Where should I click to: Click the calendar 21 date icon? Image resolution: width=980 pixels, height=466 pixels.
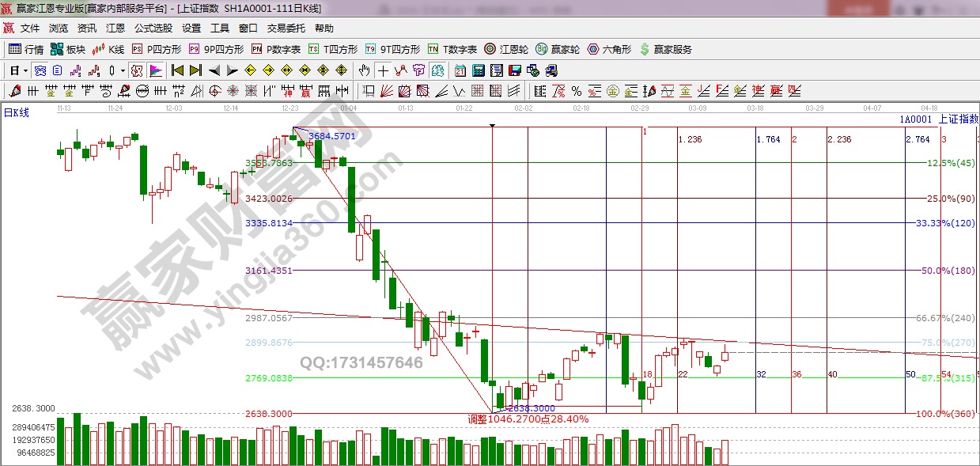[460, 70]
